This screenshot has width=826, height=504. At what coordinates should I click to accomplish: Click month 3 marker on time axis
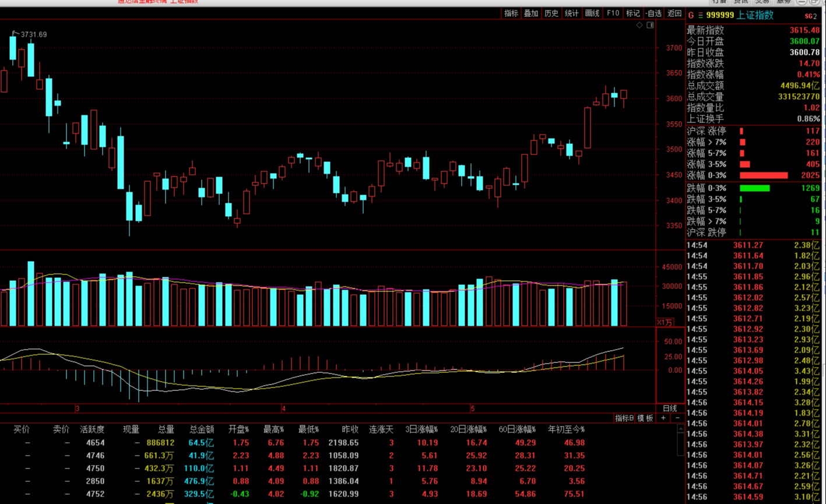tap(77, 408)
